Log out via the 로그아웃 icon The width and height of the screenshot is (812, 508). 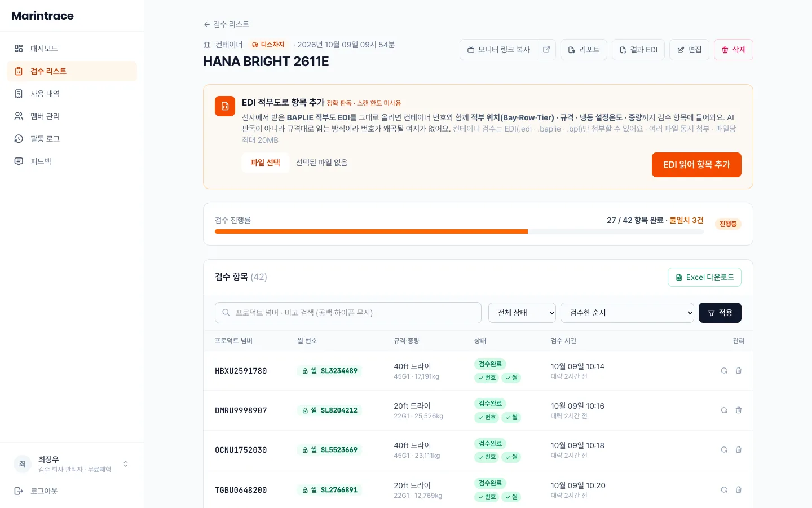pyautogui.click(x=19, y=491)
